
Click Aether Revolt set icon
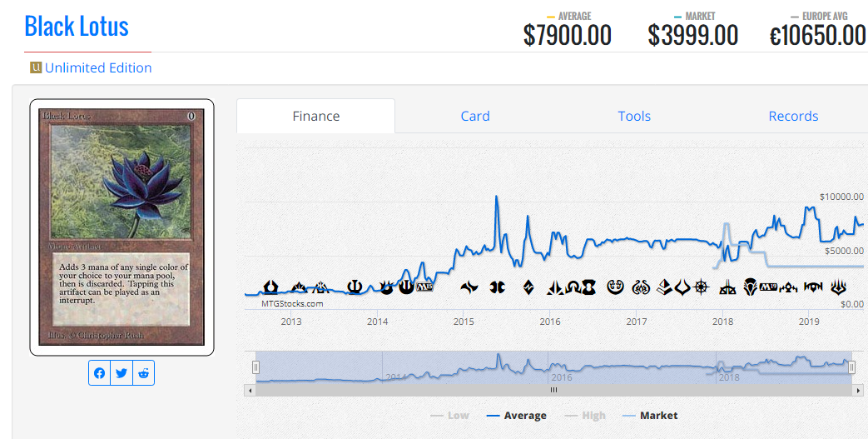click(x=641, y=287)
